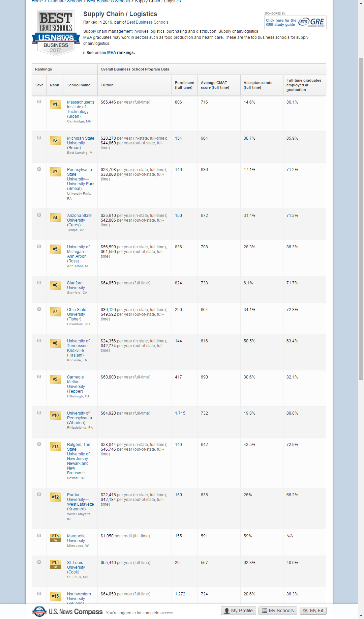Select the save checkbox for Marquette University

click(x=39, y=536)
